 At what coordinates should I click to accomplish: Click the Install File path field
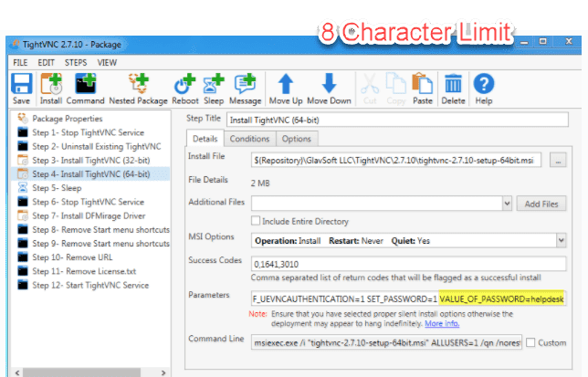tap(396, 161)
